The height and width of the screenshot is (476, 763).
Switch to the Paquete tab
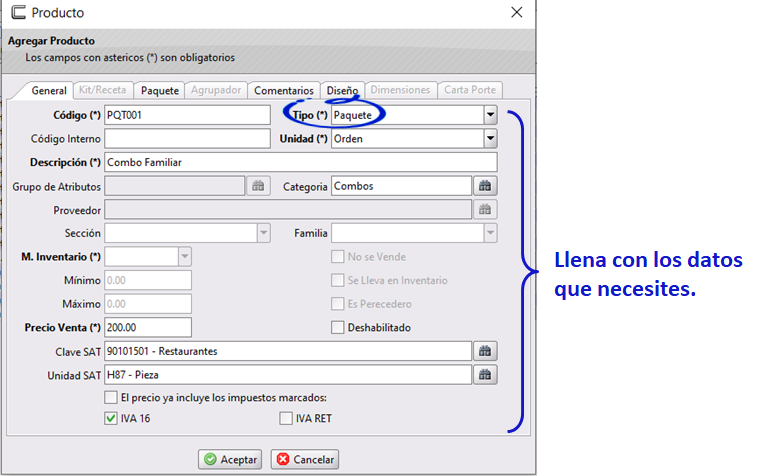click(x=160, y=91)
